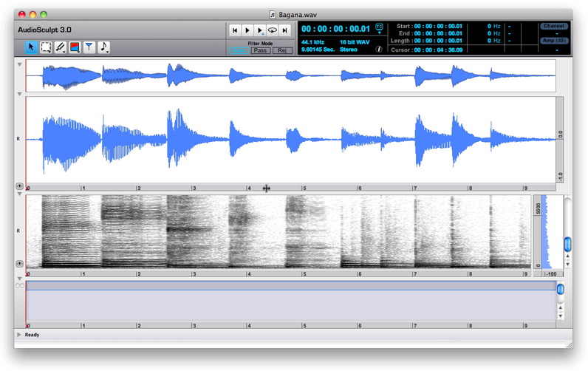Click the Stereo channel text

tap(349, 50)
